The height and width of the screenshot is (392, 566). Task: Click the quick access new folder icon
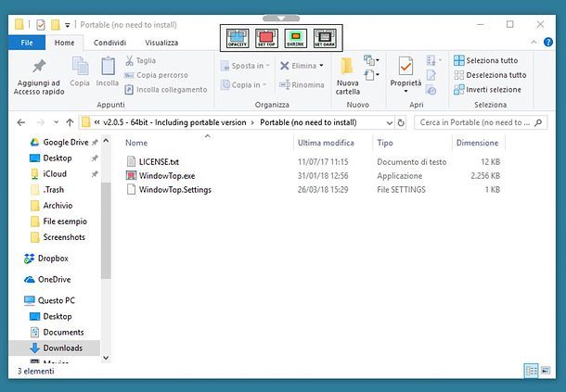pyautogui.click(x=56, y=25)
